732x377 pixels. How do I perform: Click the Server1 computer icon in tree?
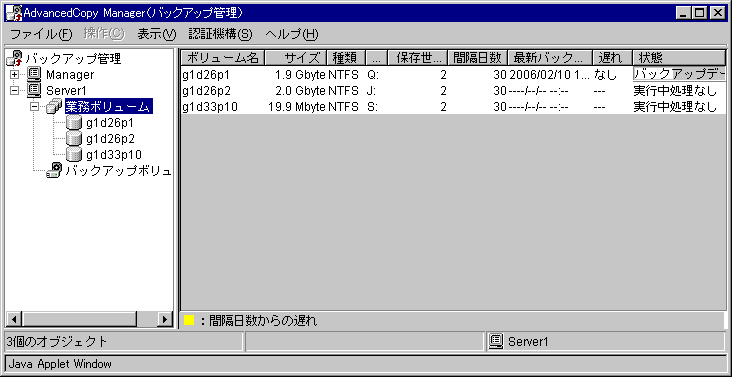pyautogui.click(x=34, y=89)
